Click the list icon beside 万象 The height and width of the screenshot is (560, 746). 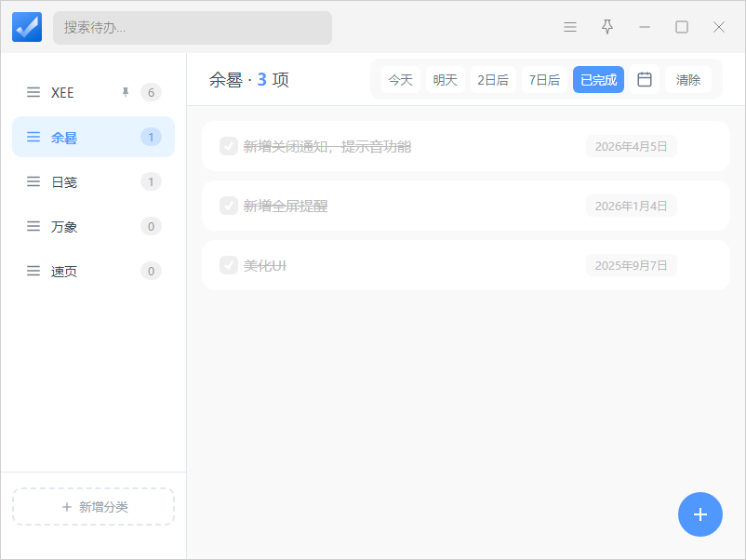pyautogui.click(x=33, y=226)
